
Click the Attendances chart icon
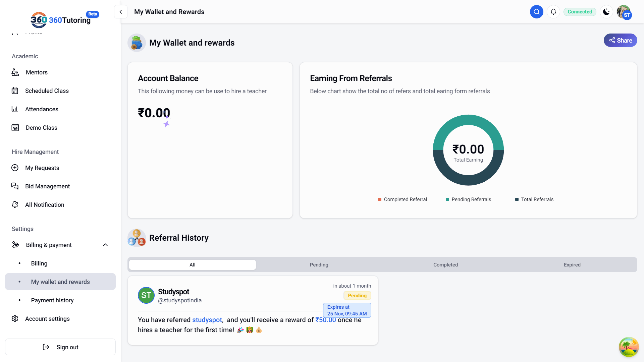(x=15, y=109)
